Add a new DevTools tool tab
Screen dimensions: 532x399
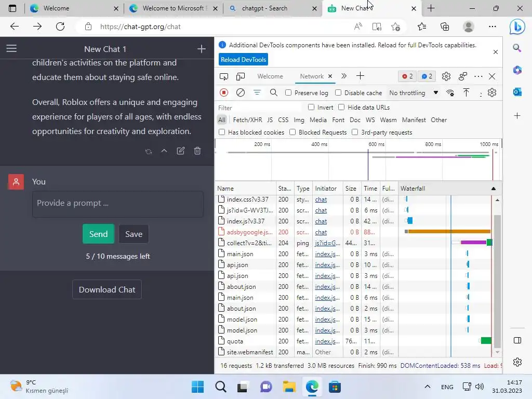pyautogui.click(x=361, y=76)
